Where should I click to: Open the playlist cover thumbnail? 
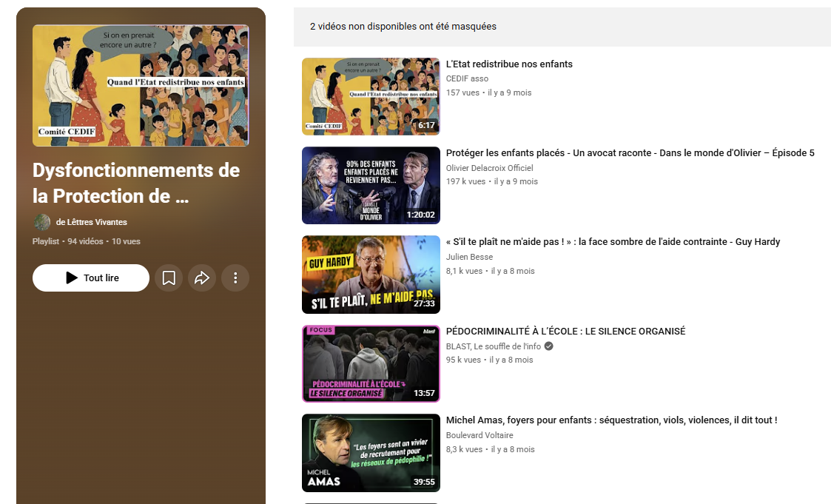pyautogui.click(x=141, y=85)
